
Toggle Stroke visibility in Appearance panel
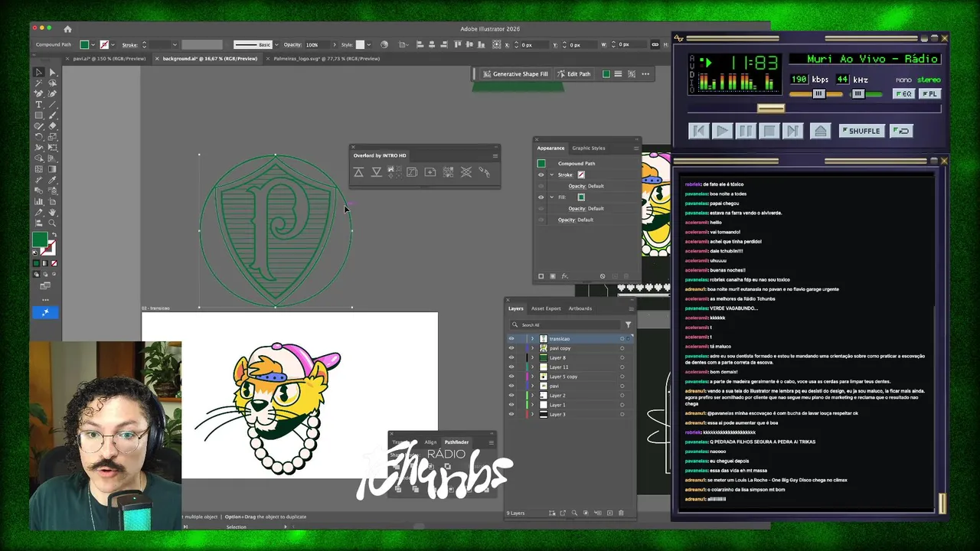[x=541, y=174]
